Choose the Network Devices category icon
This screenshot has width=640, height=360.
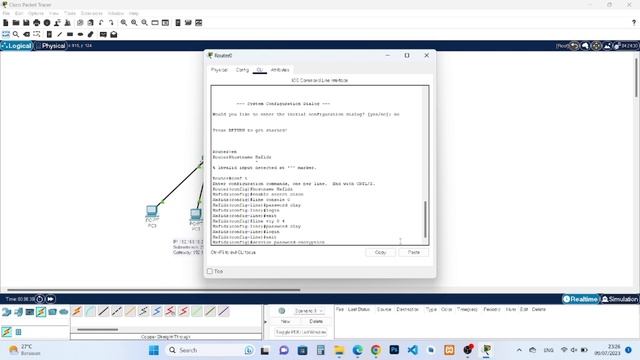pyautogui.click(x=7, y=312)
